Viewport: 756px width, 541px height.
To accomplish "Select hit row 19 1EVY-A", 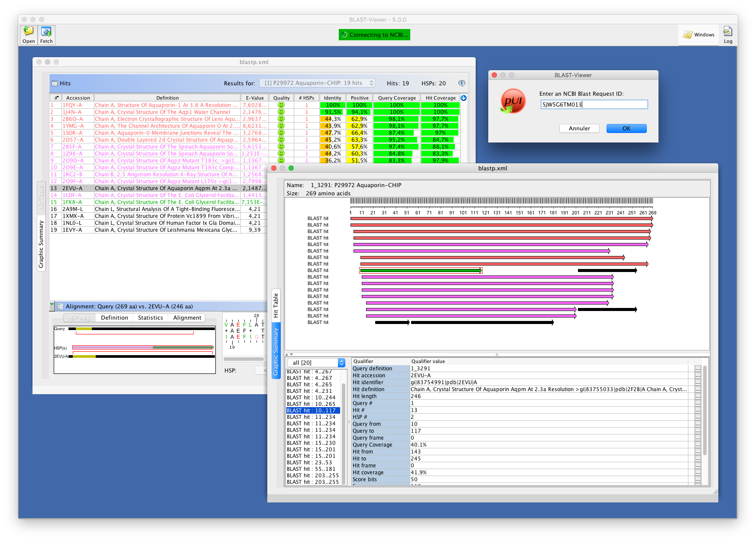I will (158, 230).
